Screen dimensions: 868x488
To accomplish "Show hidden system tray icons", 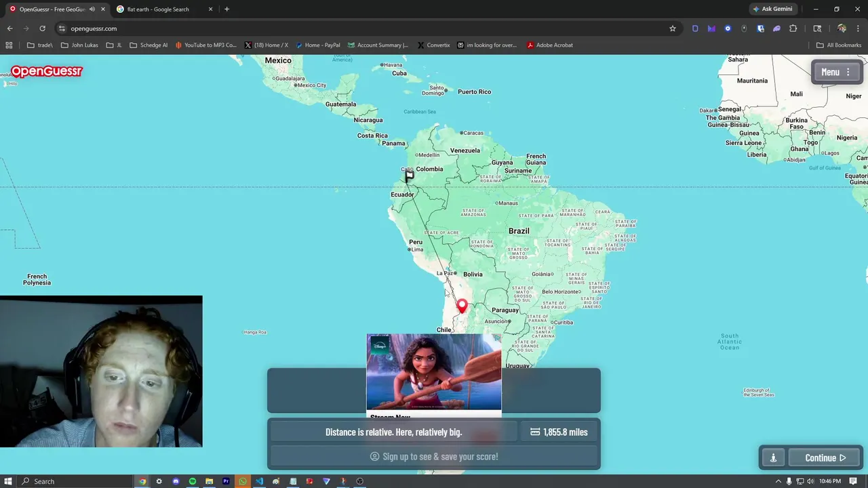I will pyautogui.click(x=777, y=481).
